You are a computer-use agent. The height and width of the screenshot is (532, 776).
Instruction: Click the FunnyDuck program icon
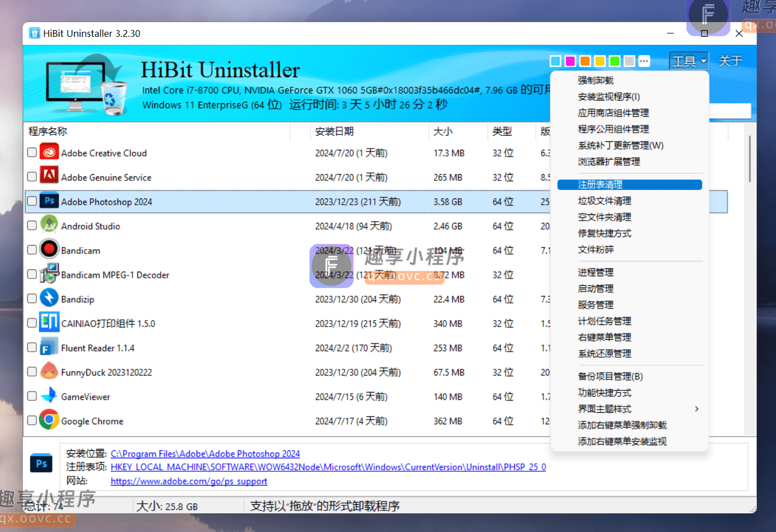click(x=49, y=372)
